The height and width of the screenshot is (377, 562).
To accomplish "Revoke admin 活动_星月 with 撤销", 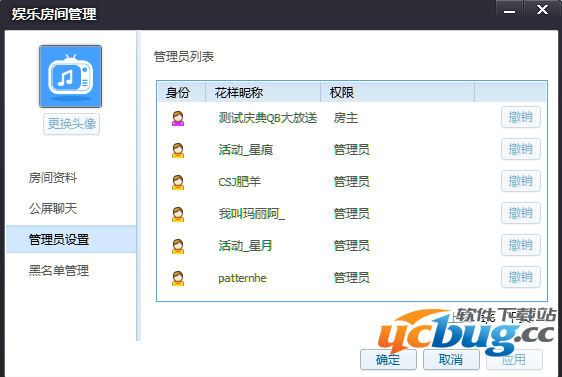I will pos(520,245).
